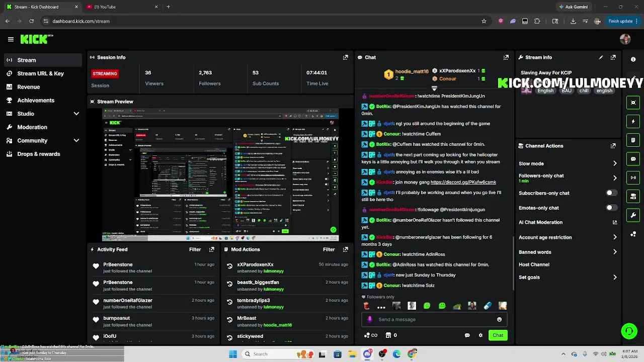Pop out the Mod Actions panel
Screen dimensions: 644x362
pyautogui.click(x=345, y=249)
